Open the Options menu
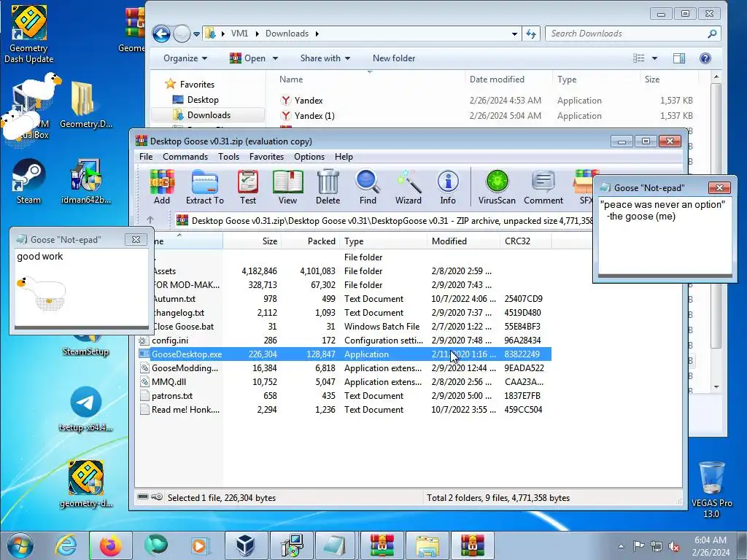The width and height of the screenshot is (747, 560). tap(309, 157)
